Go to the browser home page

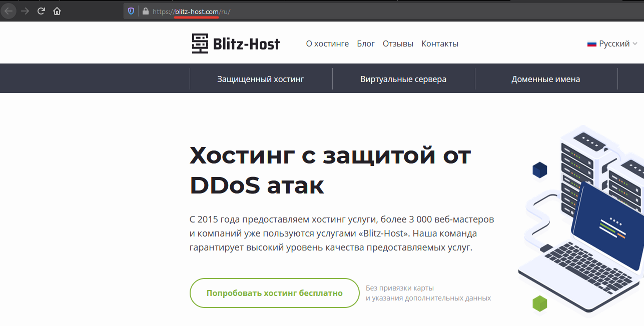[x=57, y=11]
